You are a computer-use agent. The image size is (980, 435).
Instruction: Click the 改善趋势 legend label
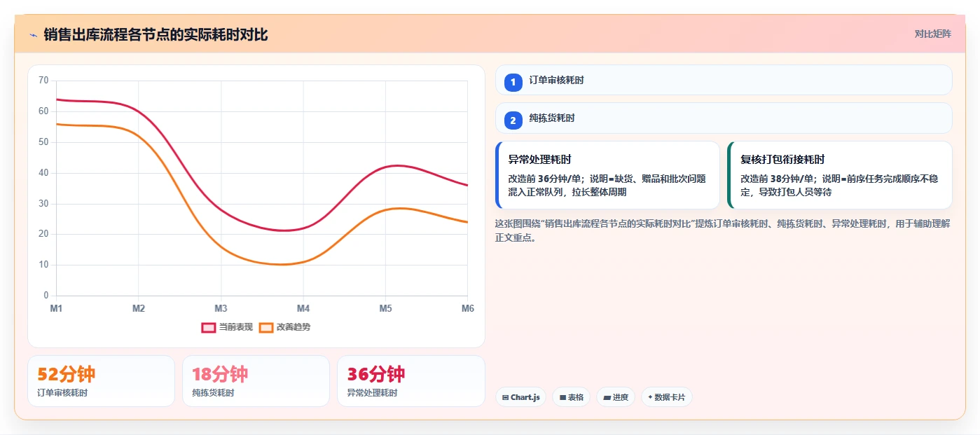tap(294, 327)
